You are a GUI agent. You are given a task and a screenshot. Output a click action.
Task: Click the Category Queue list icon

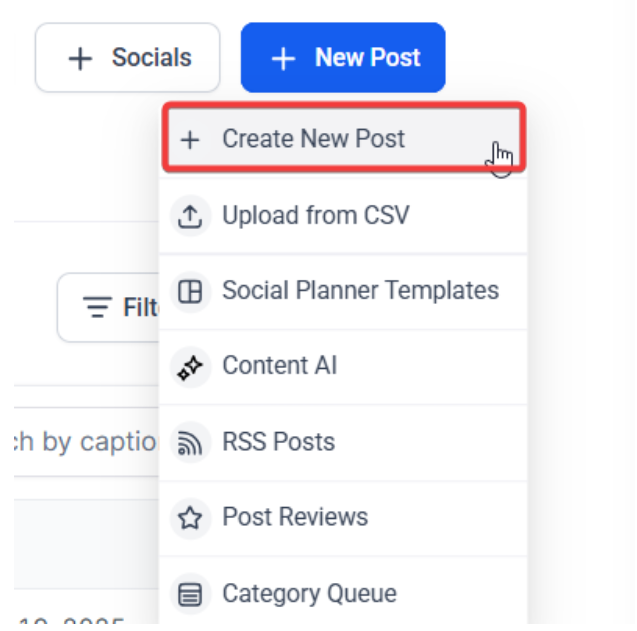pyautogui.click(x=190, y=595)
